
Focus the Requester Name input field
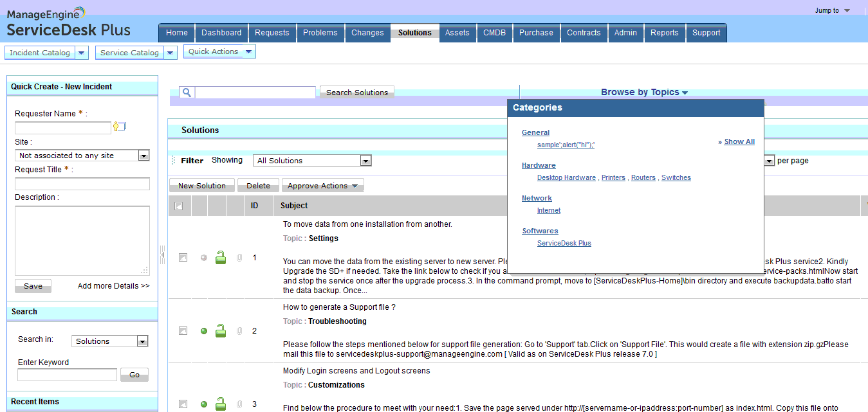click(63, 128)
